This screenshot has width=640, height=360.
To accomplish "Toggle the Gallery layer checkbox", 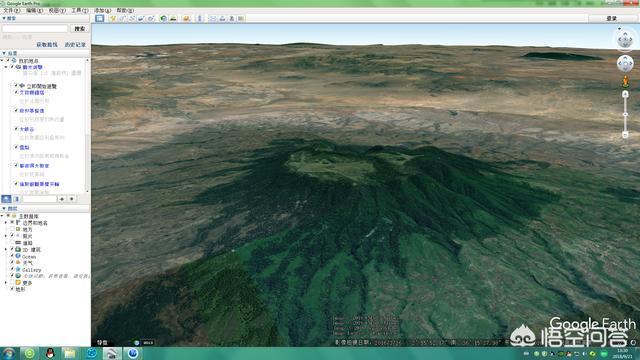I will pyautogui.click(x=12, y=269).
